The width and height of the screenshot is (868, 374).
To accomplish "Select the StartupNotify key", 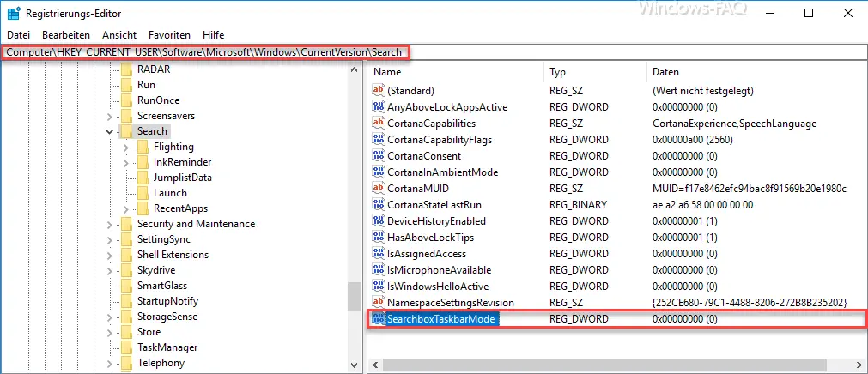I will tap(167, 301).
